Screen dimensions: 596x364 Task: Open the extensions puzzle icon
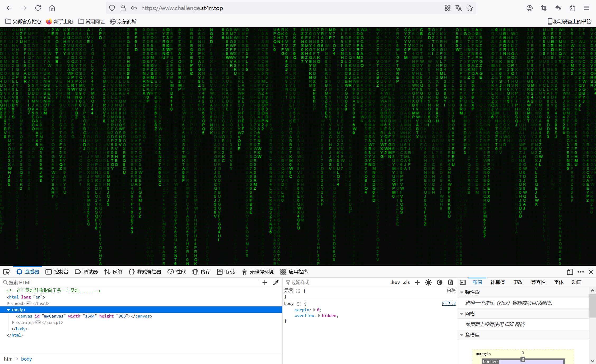click(x=572, y=8)
